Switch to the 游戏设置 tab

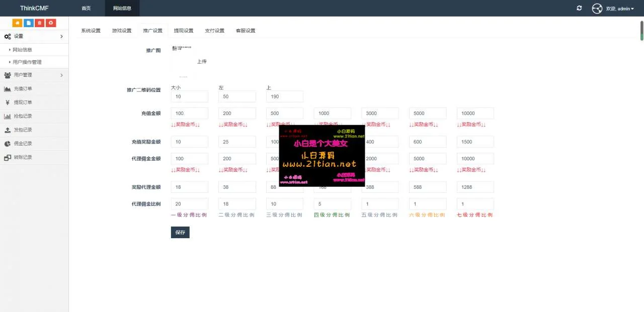(x=122, y=31)
